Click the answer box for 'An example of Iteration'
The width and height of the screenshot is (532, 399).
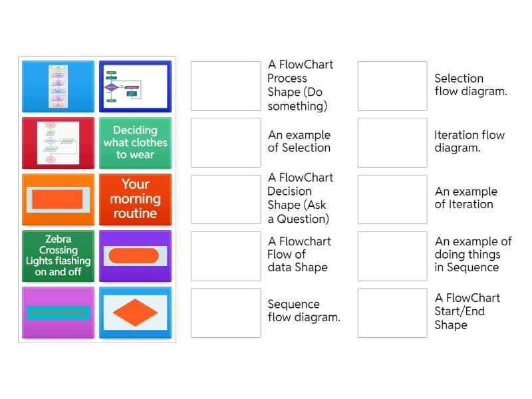pyautogui.click(x=392, y=199)
